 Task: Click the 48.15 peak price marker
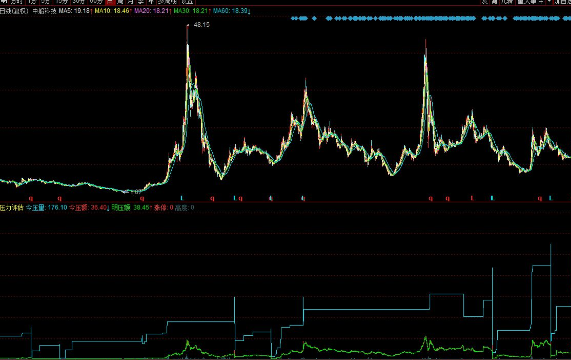(201, 25)
